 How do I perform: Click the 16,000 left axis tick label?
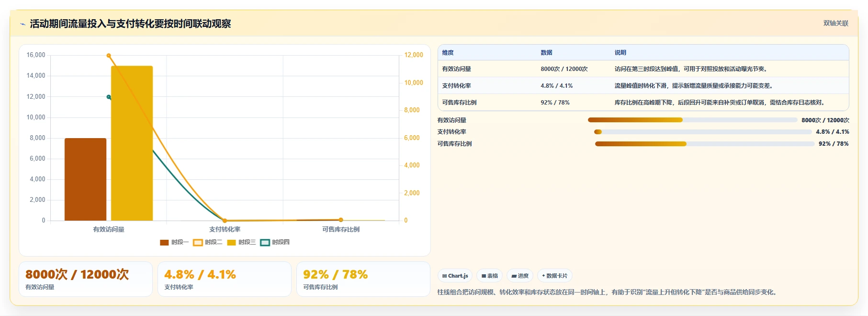[x=36, y=55]
